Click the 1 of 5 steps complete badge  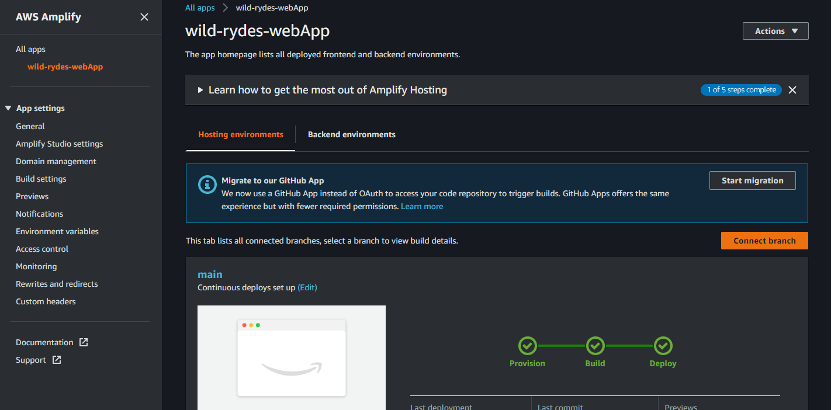(741, 90)
